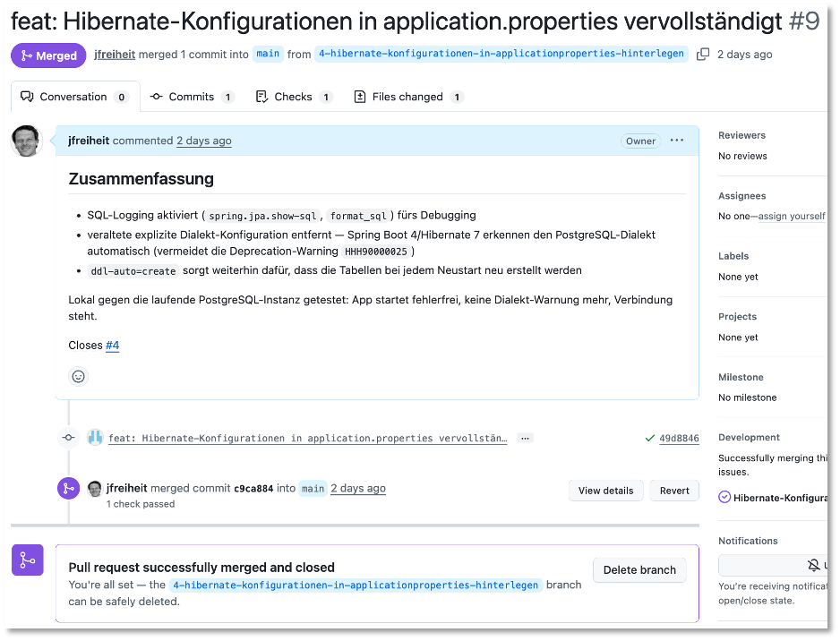
Task: Open source branch 4-hibernate-konfigurationen link in header
Action: (501, 54)
